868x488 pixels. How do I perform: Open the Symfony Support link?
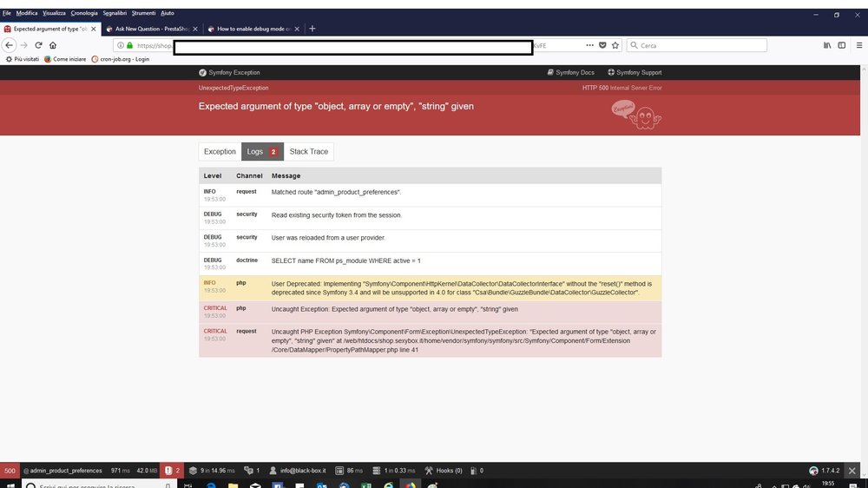pos(635,73)
